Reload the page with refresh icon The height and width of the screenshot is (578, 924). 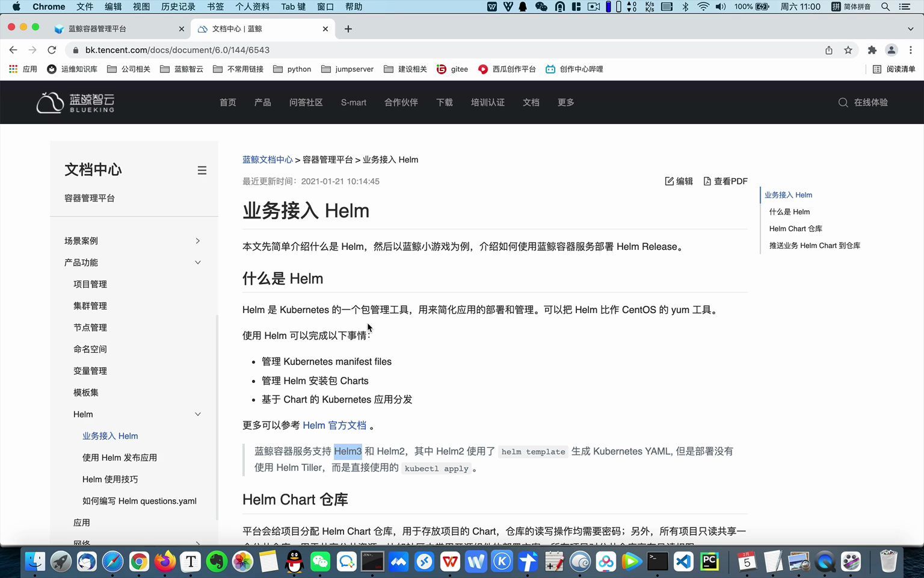coord(52,50)
